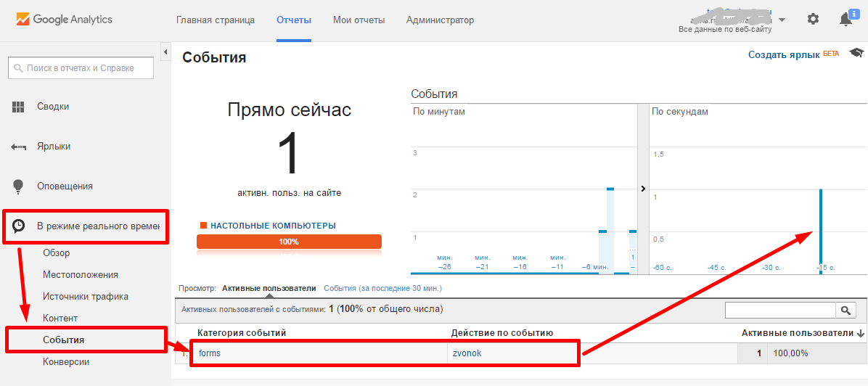Click the blue per-second bar at -15 s
This screenshot has width=868, height=386.
tap(820, 231)
